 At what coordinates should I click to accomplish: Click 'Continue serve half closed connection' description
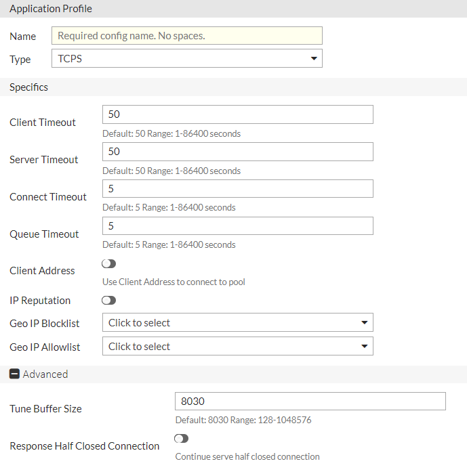tap(247, 456)
